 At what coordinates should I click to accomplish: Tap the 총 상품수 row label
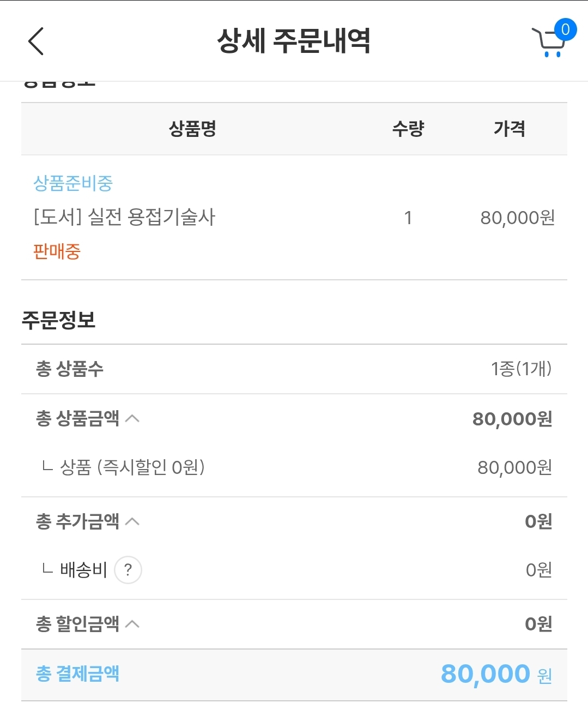coord(70,369)
